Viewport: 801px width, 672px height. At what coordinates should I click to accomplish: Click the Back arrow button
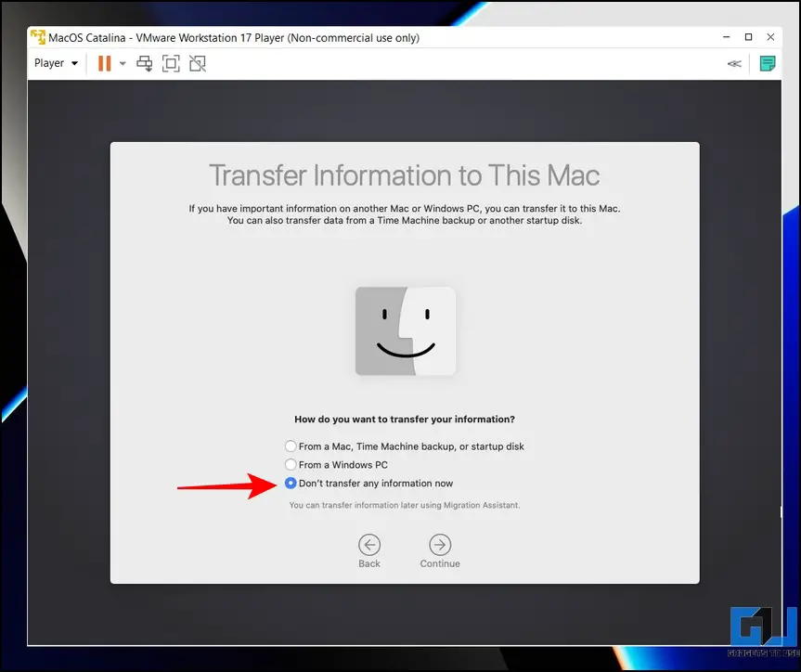click(x=369, y=545)
